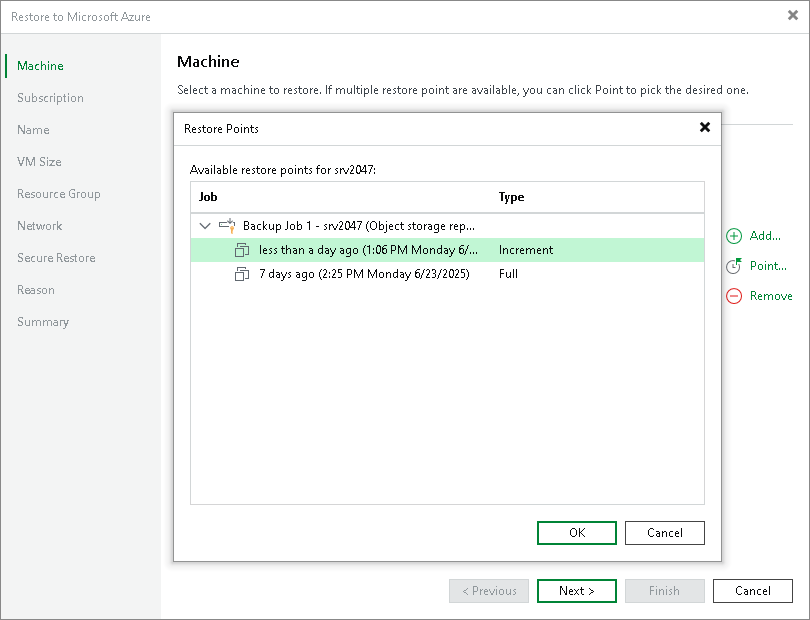This screenshot has height=620, width=810.
Task: Click 'Available restore points for srv2047:' label
Action: coord(283,170)
